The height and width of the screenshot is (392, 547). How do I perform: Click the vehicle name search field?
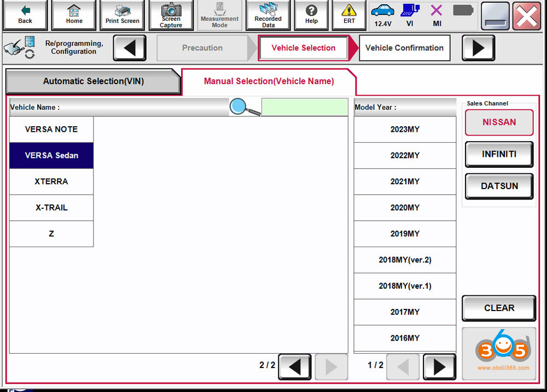305,107
